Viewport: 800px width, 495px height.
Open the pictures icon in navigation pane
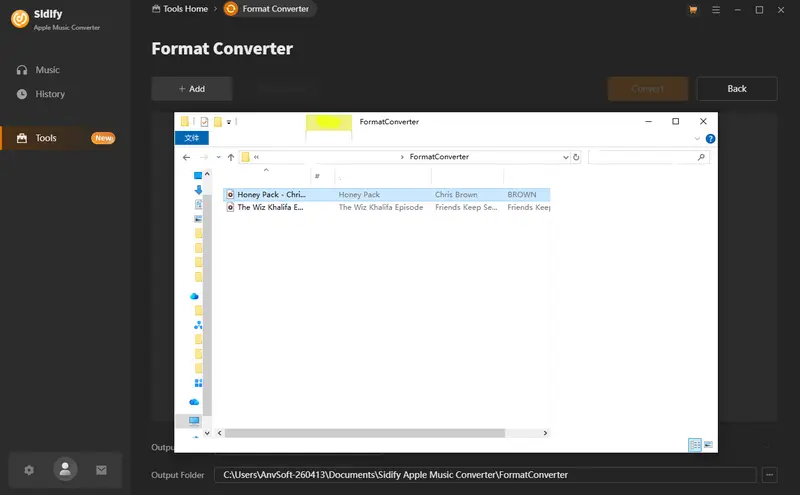coord(198,219)
